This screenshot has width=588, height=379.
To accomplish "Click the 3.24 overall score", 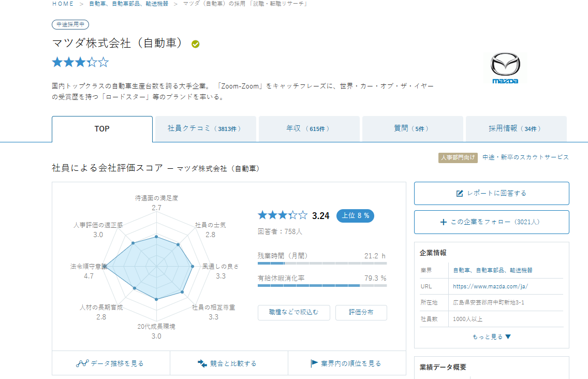I will (x=320, y=216).
